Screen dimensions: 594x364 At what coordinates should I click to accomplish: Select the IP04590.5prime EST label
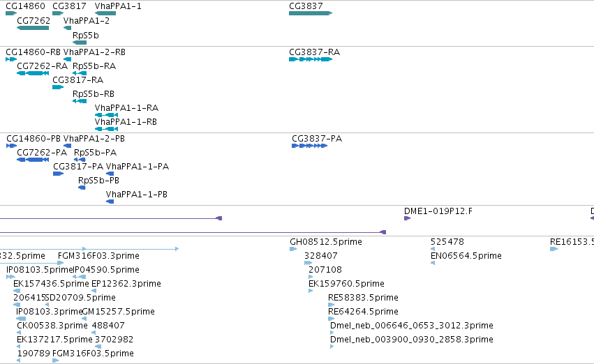[x=106, y=270]
